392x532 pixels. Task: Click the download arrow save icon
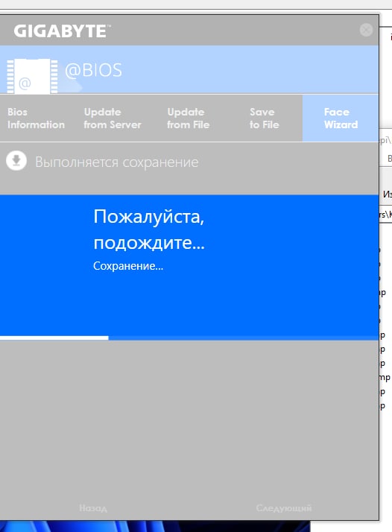(x=16, y=160)
